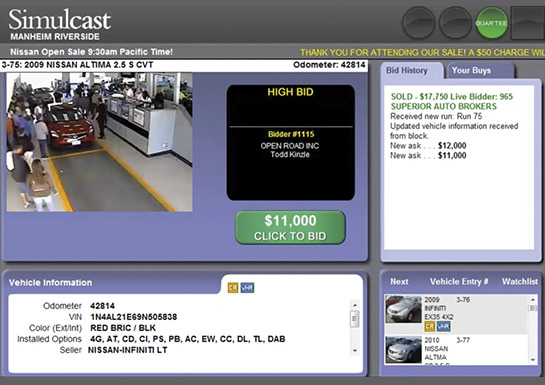Click the up arrow of Vehicle Information scrollbar
The width and height of the screenshot is (545, 385).
pos(355,305)
